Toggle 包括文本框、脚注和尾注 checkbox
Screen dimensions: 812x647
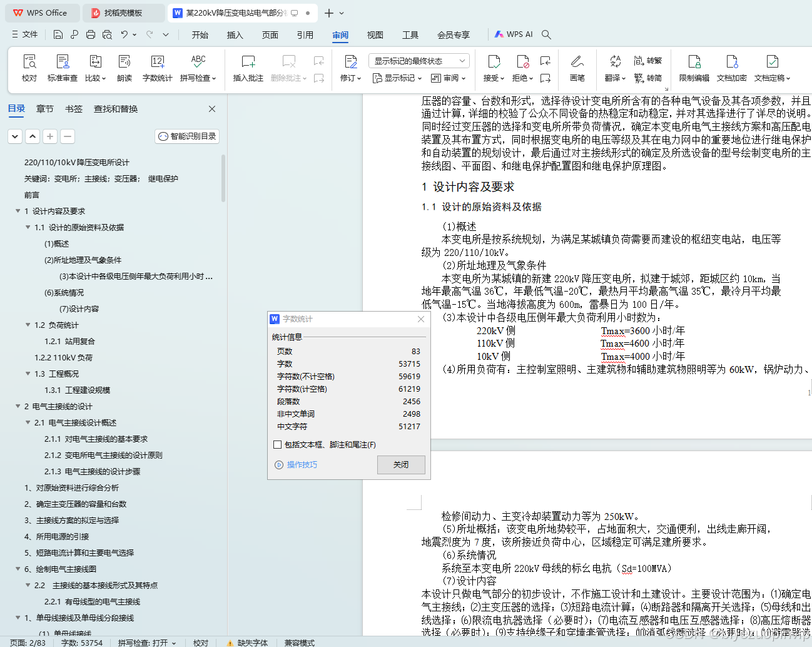tap(278, 445)
